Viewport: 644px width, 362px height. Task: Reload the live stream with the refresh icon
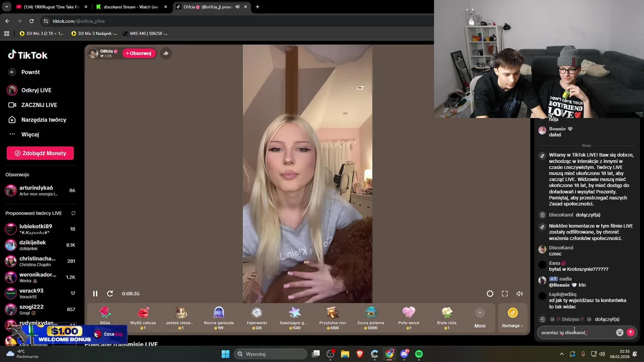click(110, 294)
